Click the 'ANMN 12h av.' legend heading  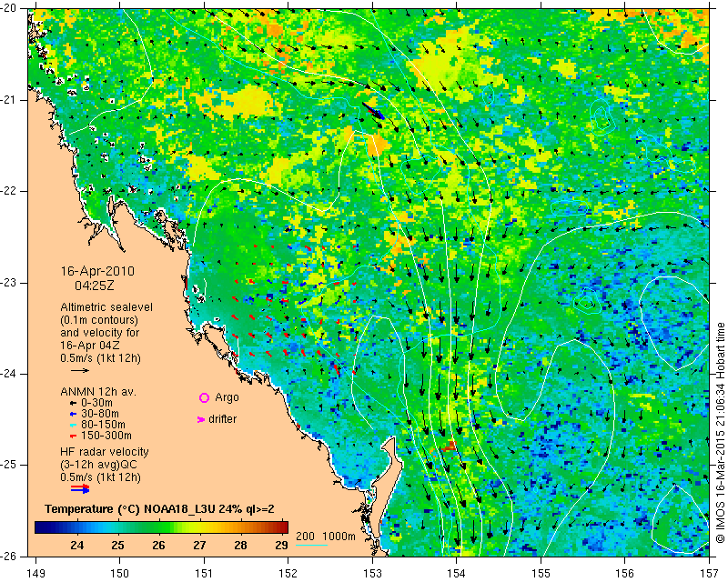98,392
